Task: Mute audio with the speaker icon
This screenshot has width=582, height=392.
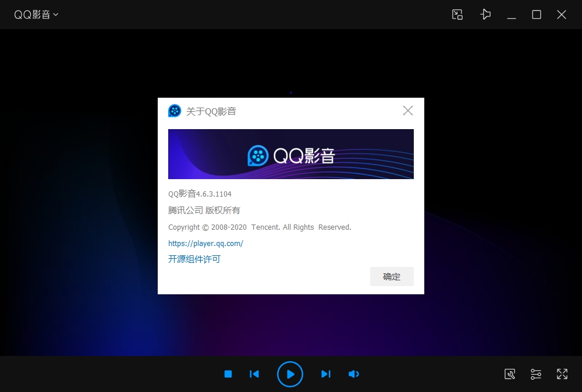Action: tap(353, 374)
